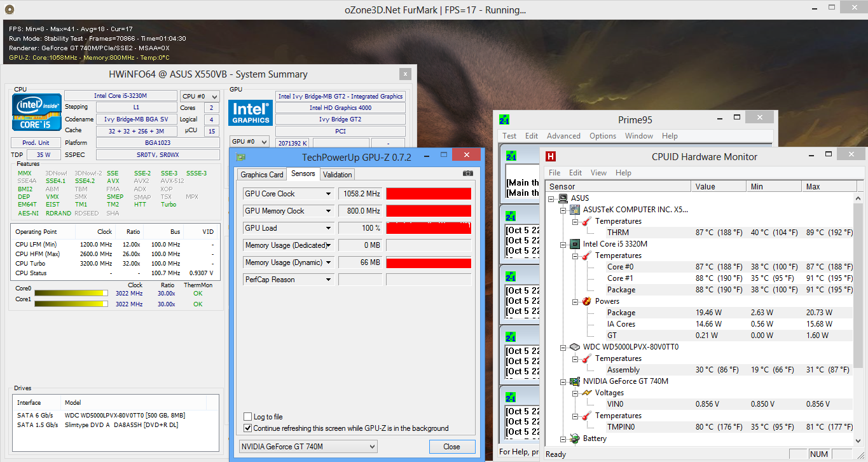868x462 pixels.
Task: Click the thermometer icon under ASUSTeK Temperatures
Action: 586,221
